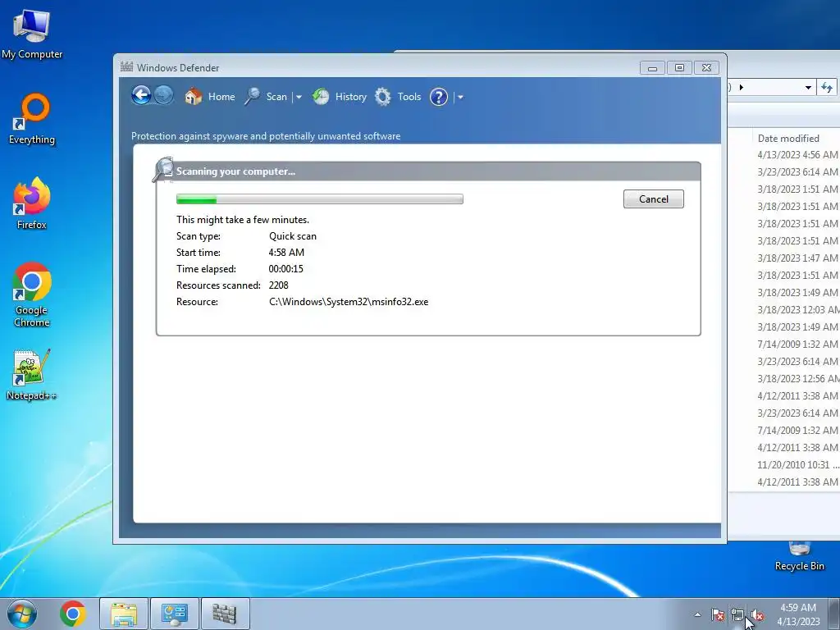The height and width of the screenshot is (630, 840).
Task: Click the Control Panel taskbar icon
Action: click(175, 614)
